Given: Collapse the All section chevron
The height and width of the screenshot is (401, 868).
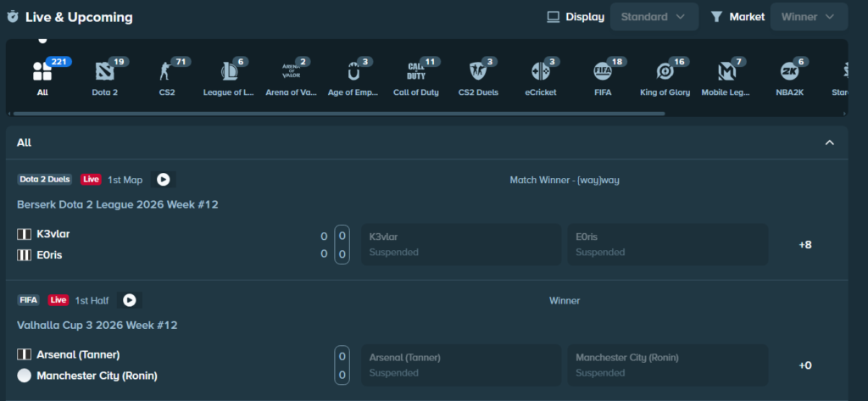Looking at the screenshot, I should pos(830,143).
